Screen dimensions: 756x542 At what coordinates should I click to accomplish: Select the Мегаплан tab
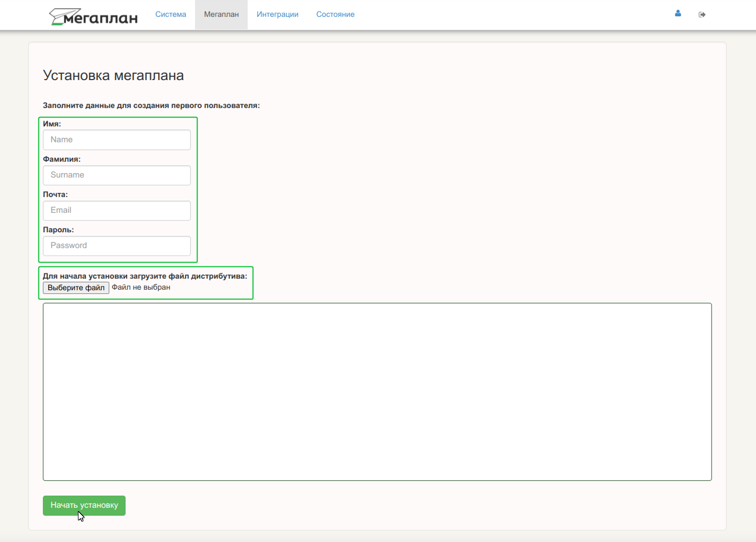(221, 15)
